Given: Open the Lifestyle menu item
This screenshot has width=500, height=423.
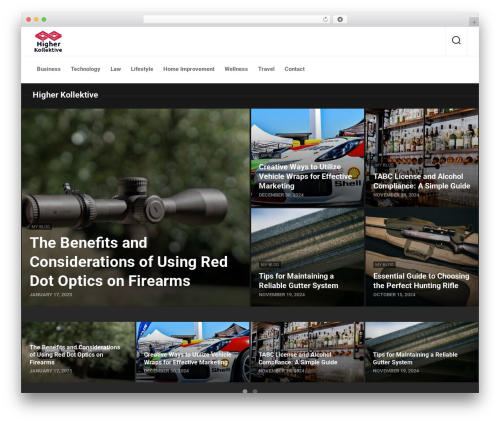Looking at the screenshot, I should (x=142, y=69).
